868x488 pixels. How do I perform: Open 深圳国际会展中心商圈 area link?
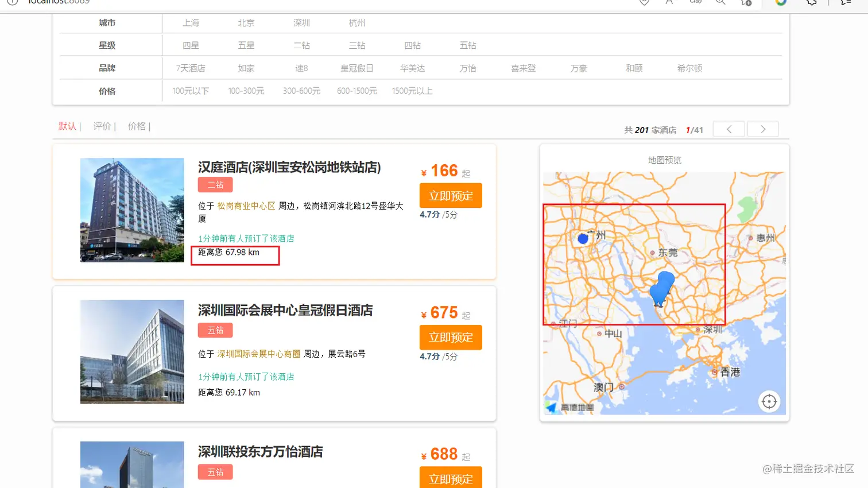pyautogui.click(x=259, y=354)
